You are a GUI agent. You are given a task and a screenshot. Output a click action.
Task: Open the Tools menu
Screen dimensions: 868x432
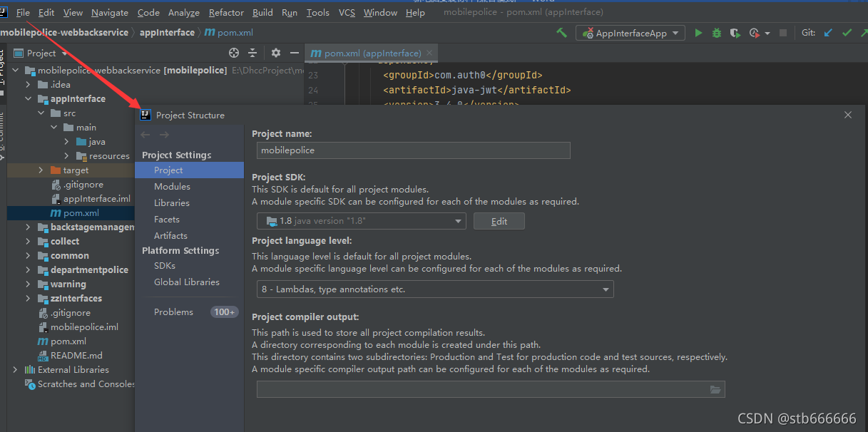coord(317,12)
